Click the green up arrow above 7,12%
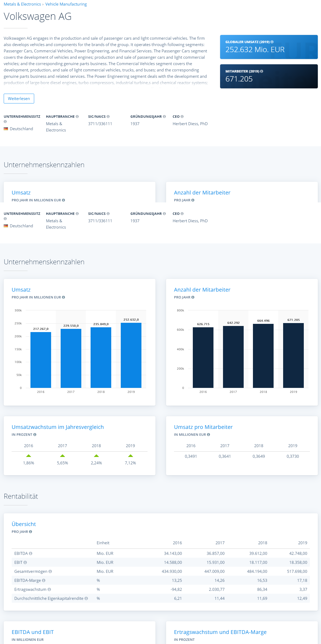The width and height of the screenshot is (321, 644). pyautogui.click(x=131, y=456)
